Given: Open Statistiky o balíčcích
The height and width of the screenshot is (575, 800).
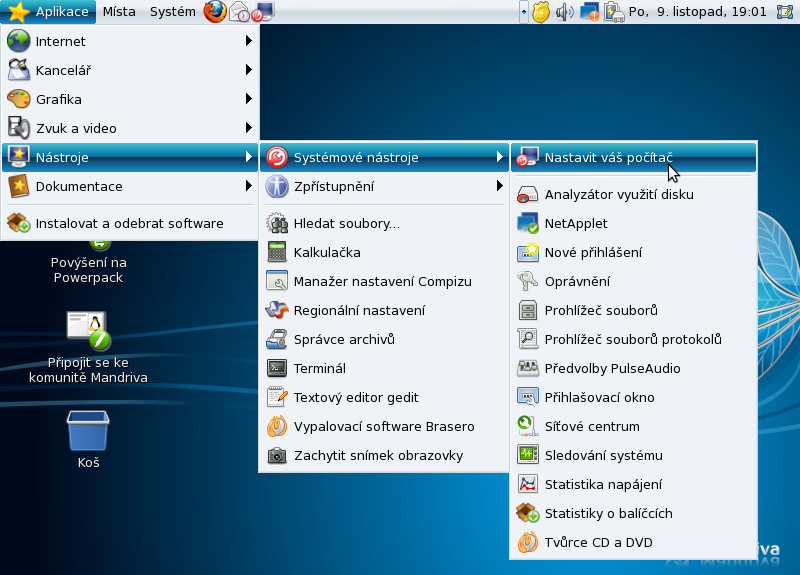Looking at the screenshot, I should [x=633, y=513].
